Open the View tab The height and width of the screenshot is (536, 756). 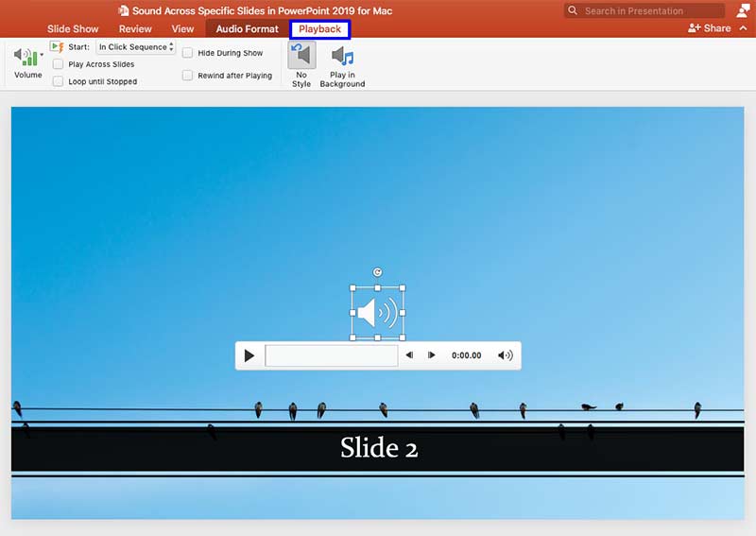[x=182, y=29]
